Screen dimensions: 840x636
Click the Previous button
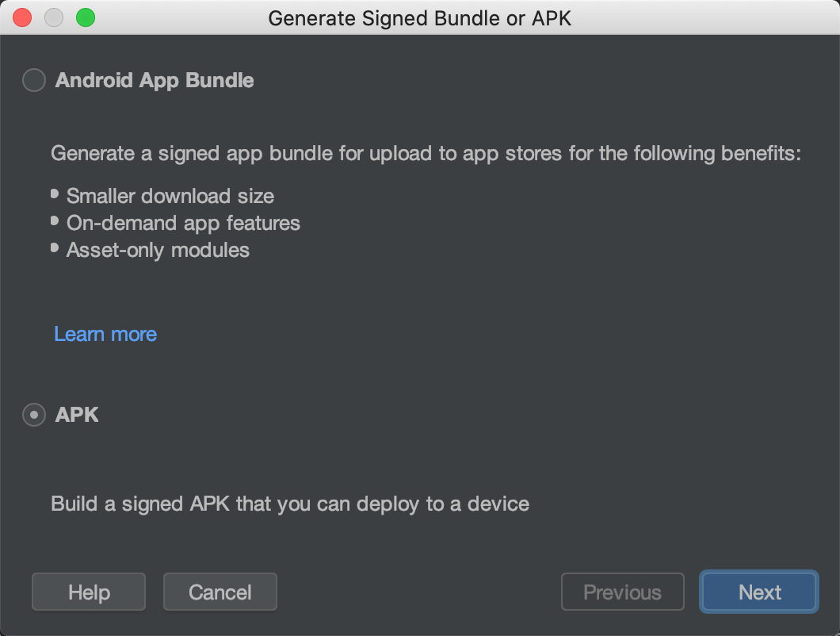[622, 592]
